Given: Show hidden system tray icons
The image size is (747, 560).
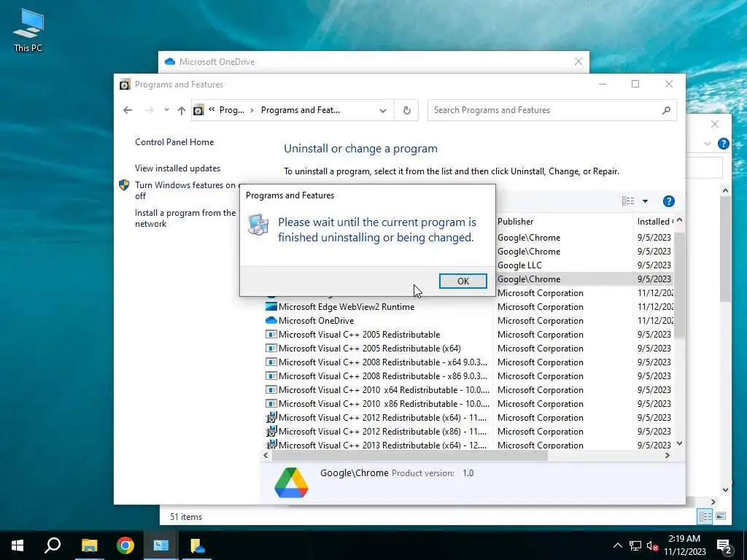Looking at the screenshot, I should click(x=617, y=545).
